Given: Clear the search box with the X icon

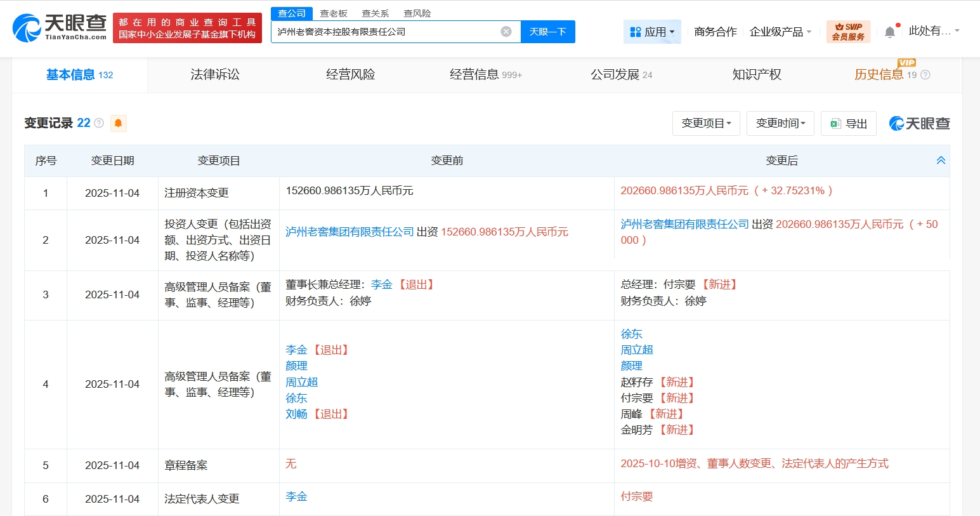Looking at the screenshot, I should pos(506,32).
